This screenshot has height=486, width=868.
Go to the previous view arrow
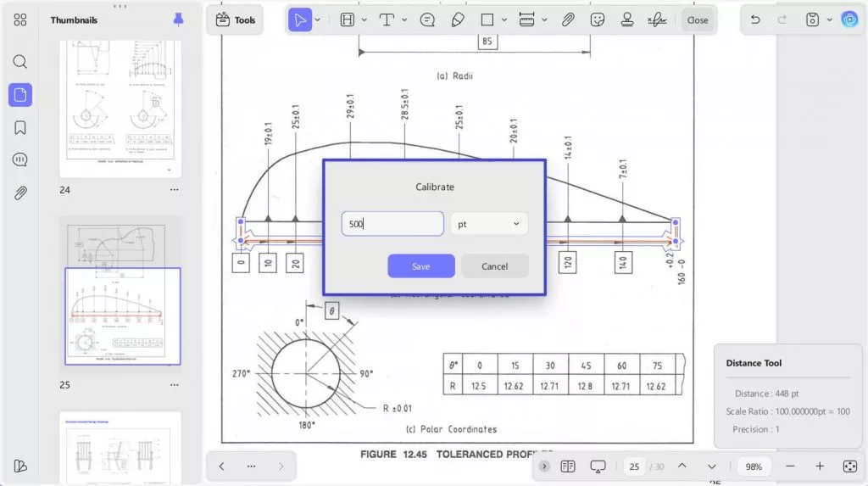coord(221,466)
